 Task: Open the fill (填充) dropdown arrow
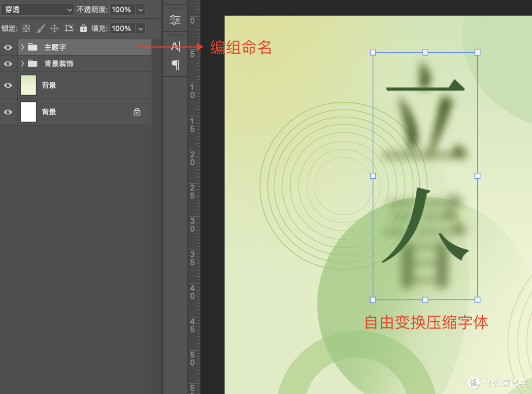[x=140, y=29]
